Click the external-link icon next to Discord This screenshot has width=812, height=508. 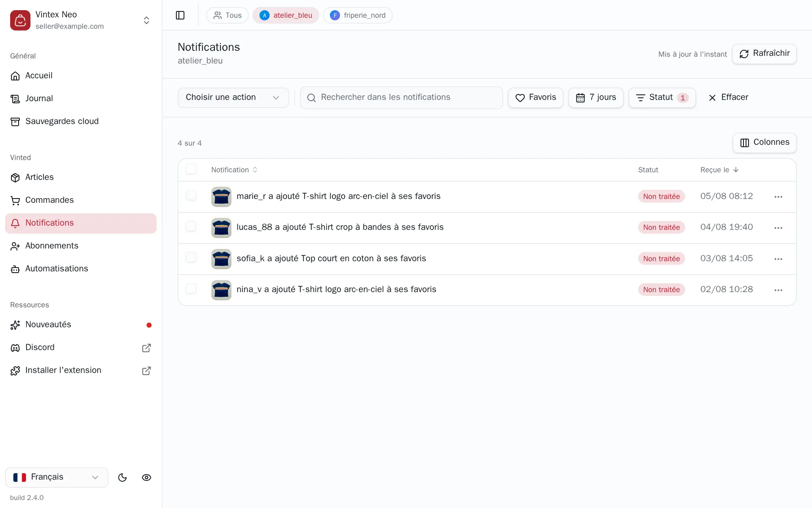146,348
